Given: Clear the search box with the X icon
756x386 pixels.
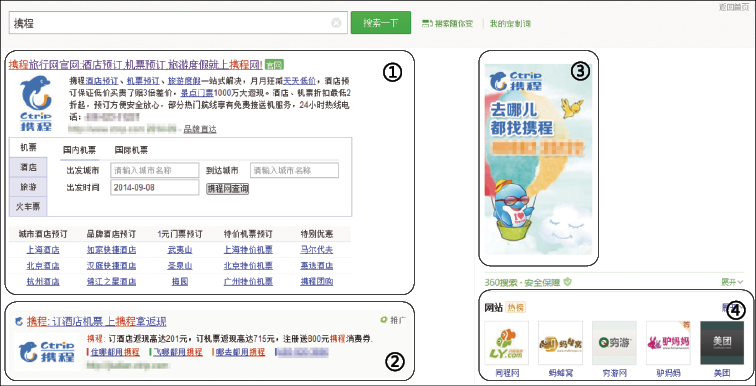Looking at the screenshot, I should coord(337,23).
